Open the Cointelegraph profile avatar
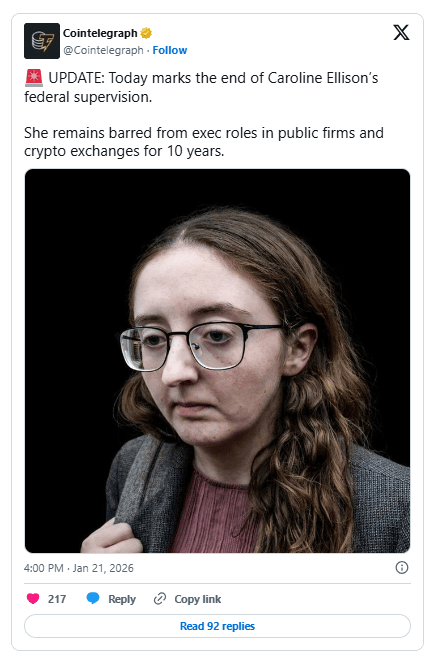Screen dimensions: 435x662 pyautogui.click(x=42, y=41)
